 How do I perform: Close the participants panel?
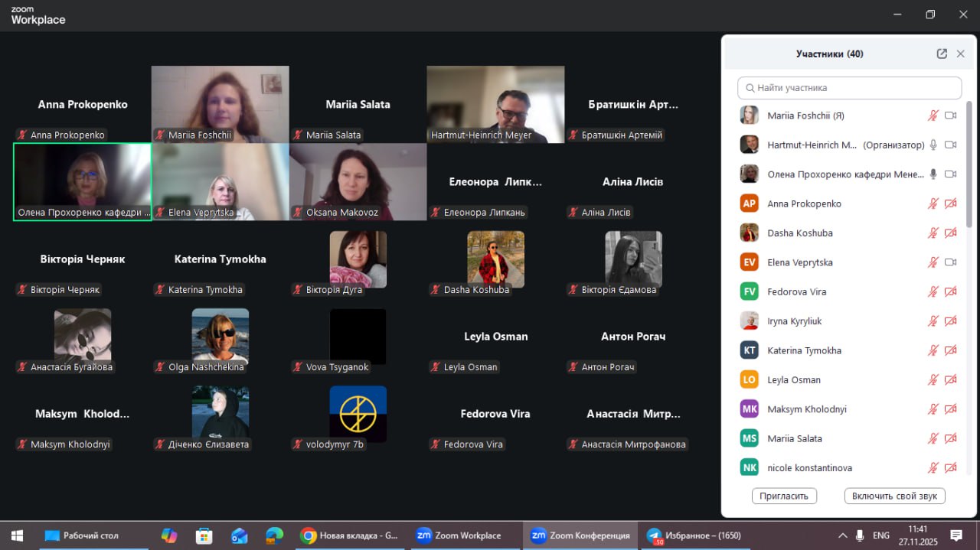coord(961,54)
